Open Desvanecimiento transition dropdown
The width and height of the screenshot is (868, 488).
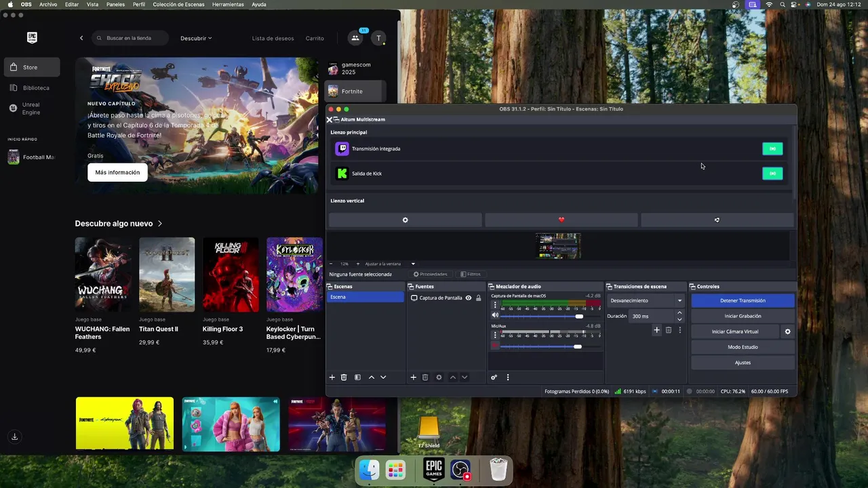click(x=646, y=300)
